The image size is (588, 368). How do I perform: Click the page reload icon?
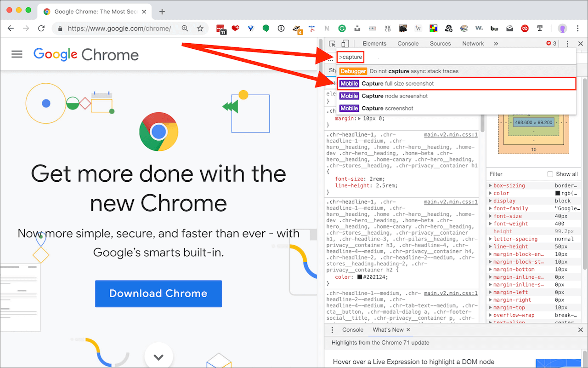[41, 29]
